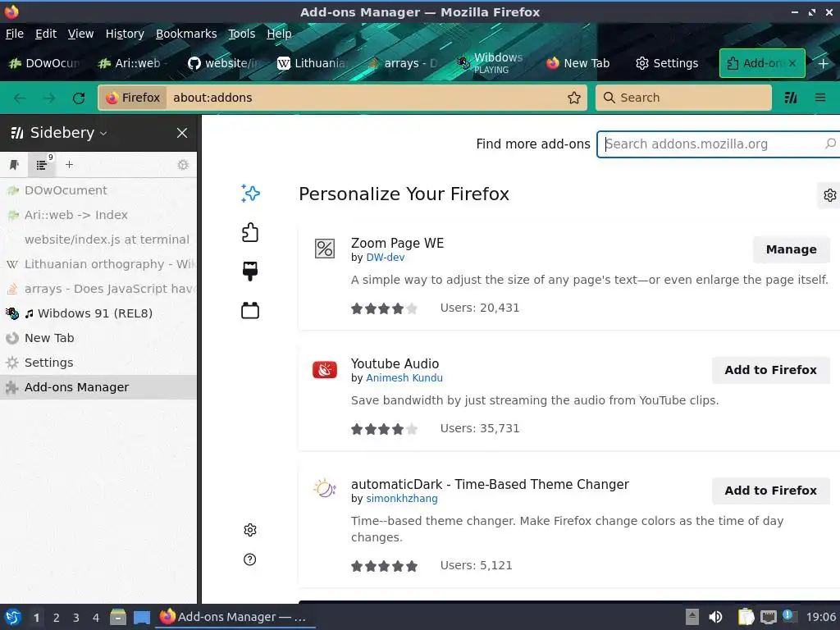Open Firefox Settings gear in add-ons sidebar

click(x=250, y=530)
